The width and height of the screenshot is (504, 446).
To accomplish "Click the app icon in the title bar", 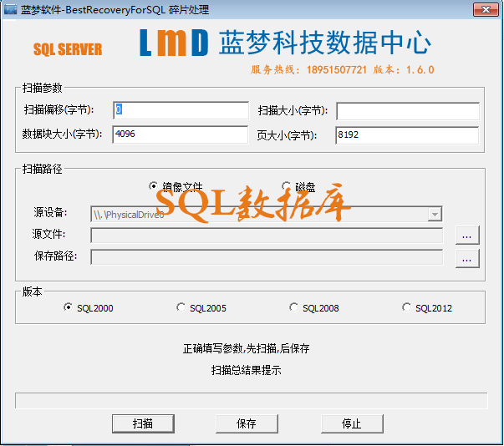I will click(10, 10).
